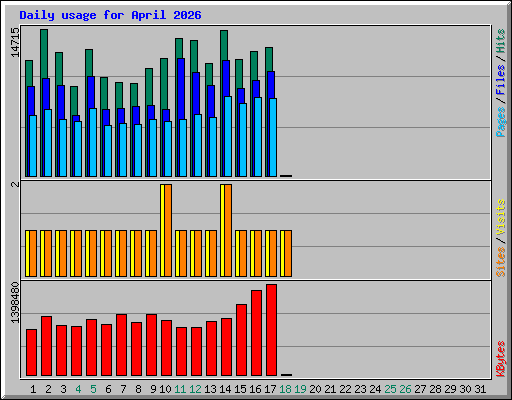This screenshot has width=512, height=400.
Task: Click the orange "Sites" legend label
Action: (x=500, y=262)
